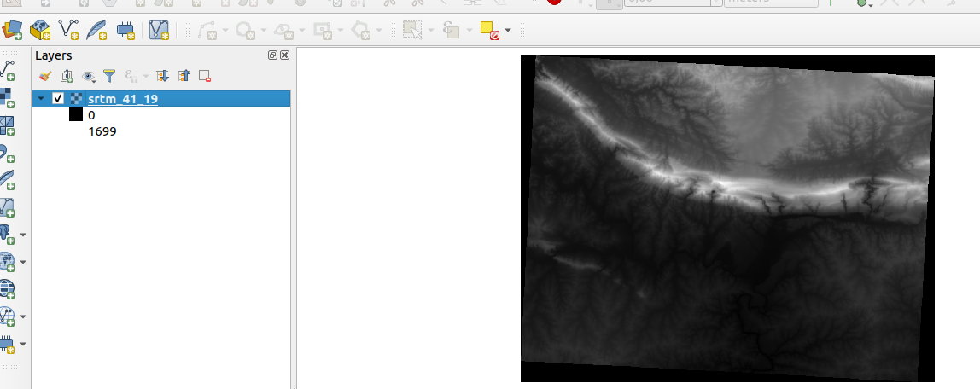Open Deselect Features dropdown arrow
The image size is (980, 389).
(508, 31)
